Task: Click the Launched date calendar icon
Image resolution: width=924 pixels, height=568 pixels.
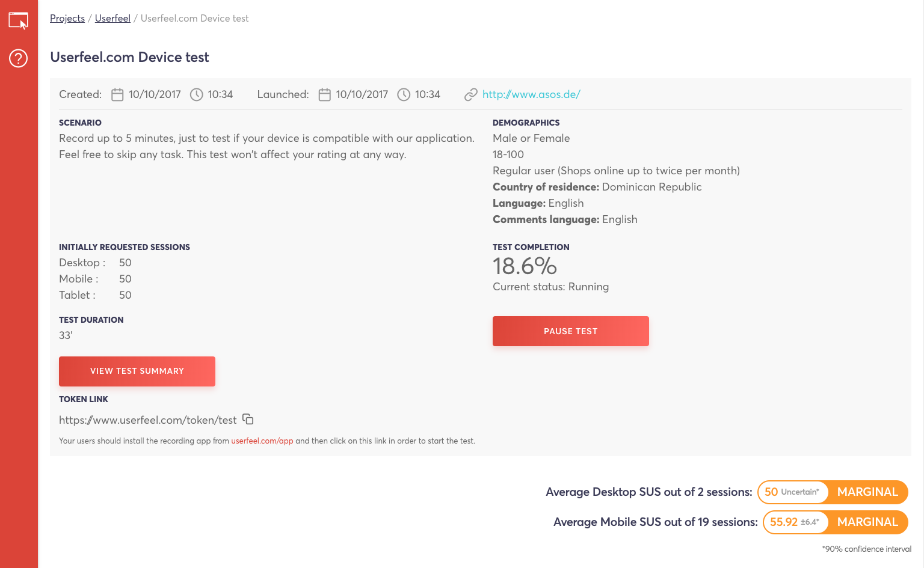Action: click(325, 95)
